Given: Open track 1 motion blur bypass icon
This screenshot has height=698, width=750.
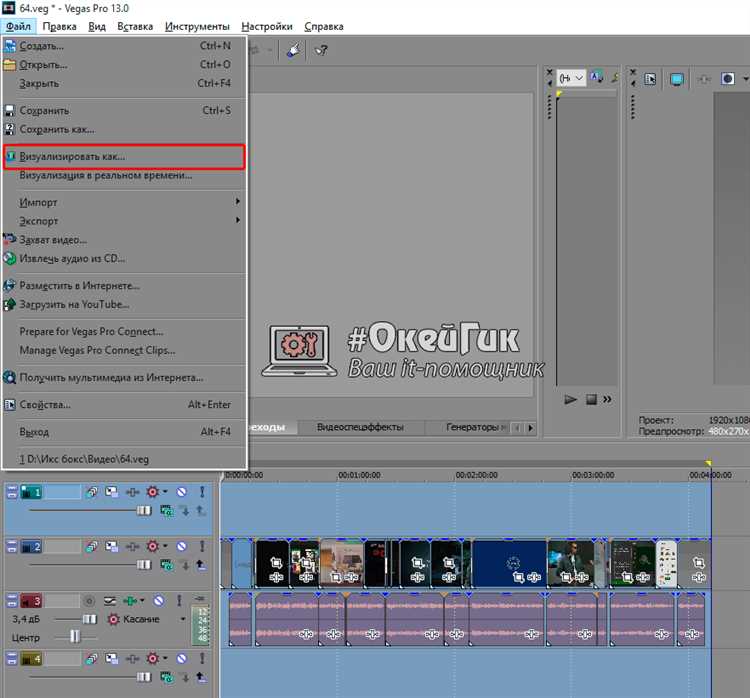Looking at the screenshot, I should point(92,492).
